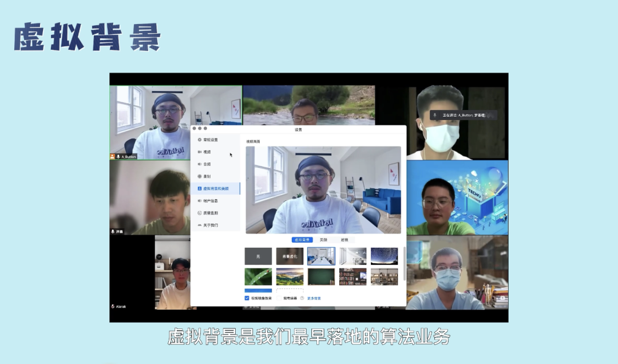Toggle the 我有绿幕 checkbox
The width and height of the screenshot is (618, 364).
[x=279, y=298]
